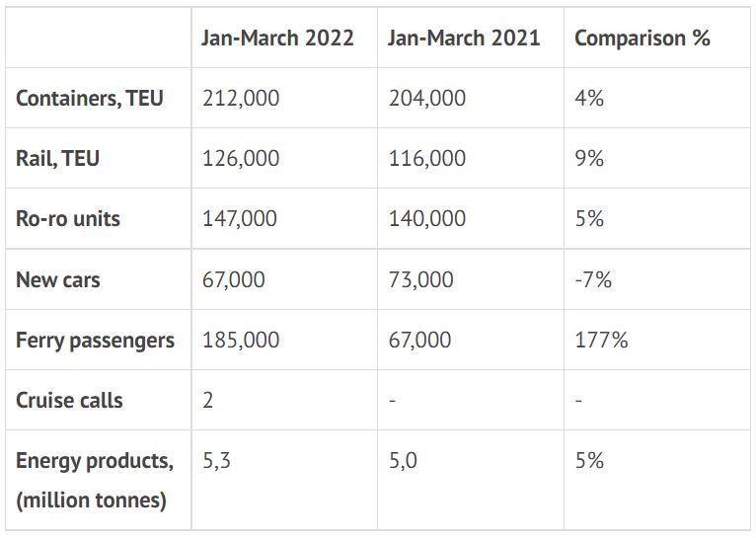The image size is (756, 538).
Task: Select the "New cars" row label
Action: pos(58,279)
